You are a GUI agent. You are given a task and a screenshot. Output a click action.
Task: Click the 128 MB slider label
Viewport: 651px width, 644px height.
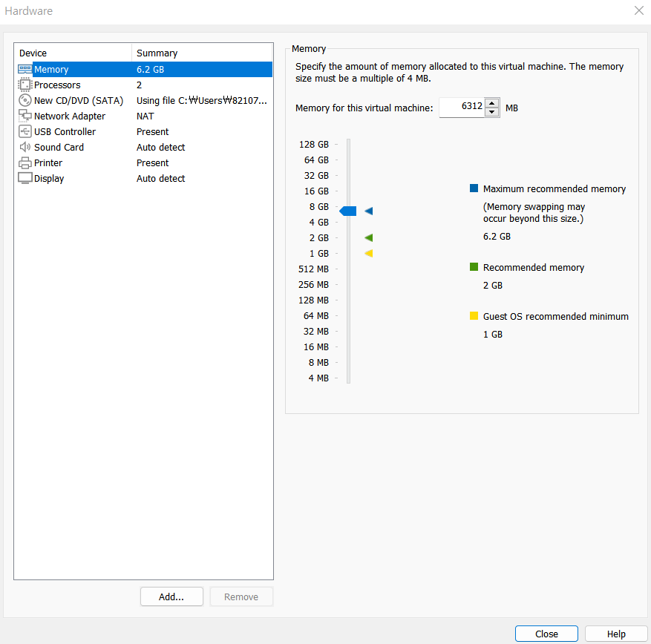click(313, 300)
